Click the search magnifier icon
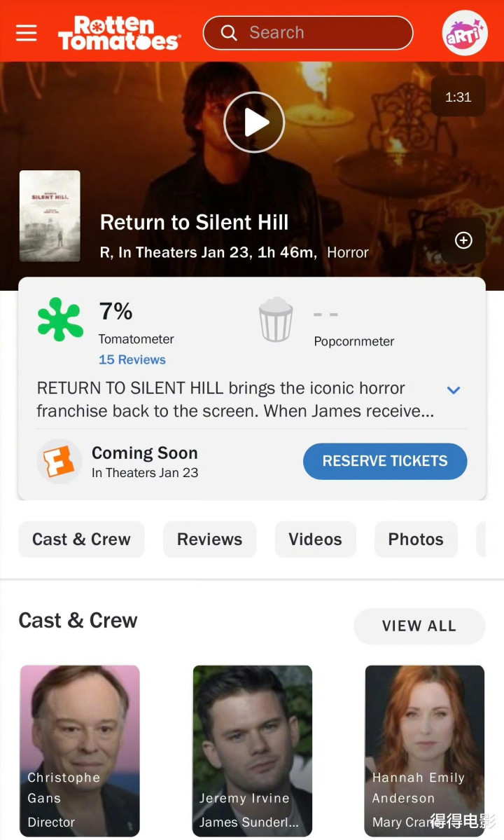The width and height of the screenshot is (504, 840). click(228, 33)
